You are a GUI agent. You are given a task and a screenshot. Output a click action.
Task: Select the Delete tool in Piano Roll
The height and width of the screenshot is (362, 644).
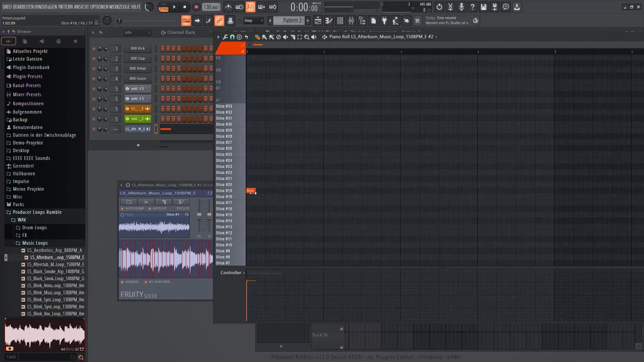pyautogui.click(x=278, y=37)
